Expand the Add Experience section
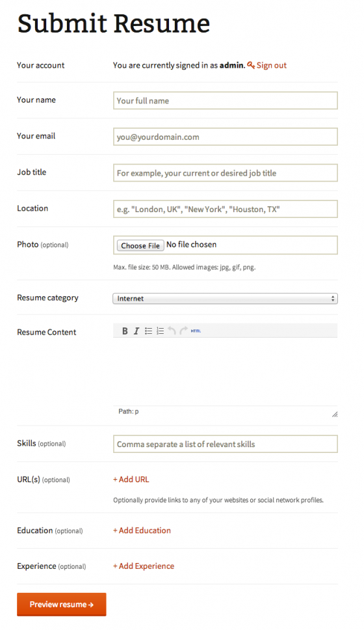Image resolution: width=364 pixels, height=630 pixels. pyautogui.click(x=144, y=566)
